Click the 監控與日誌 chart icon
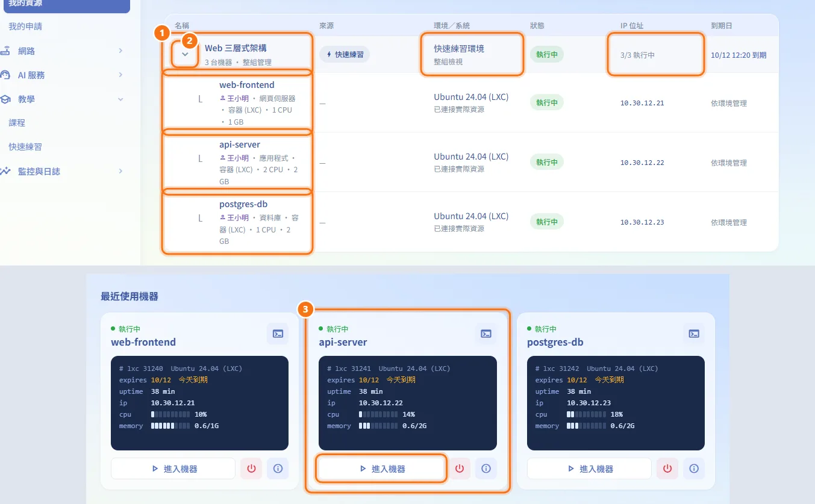The height and width of the screenshot is (504, 815). [x=5, y=171]
